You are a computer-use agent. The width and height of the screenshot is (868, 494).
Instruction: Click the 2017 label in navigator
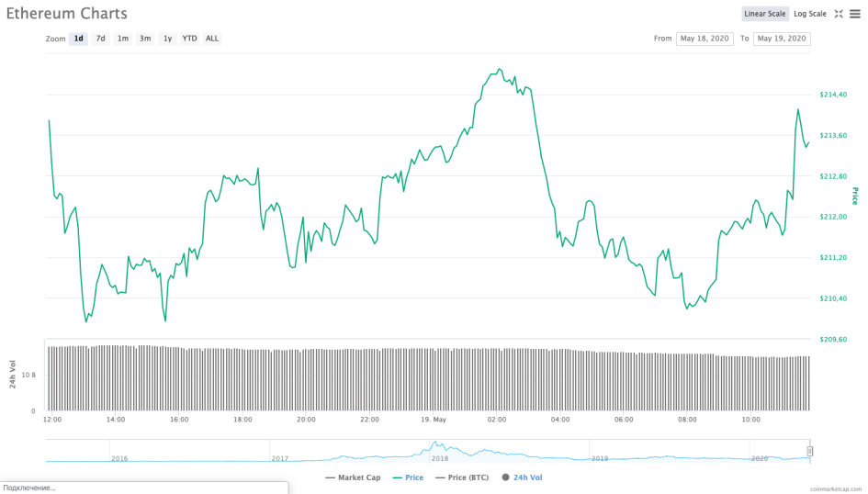279,458
